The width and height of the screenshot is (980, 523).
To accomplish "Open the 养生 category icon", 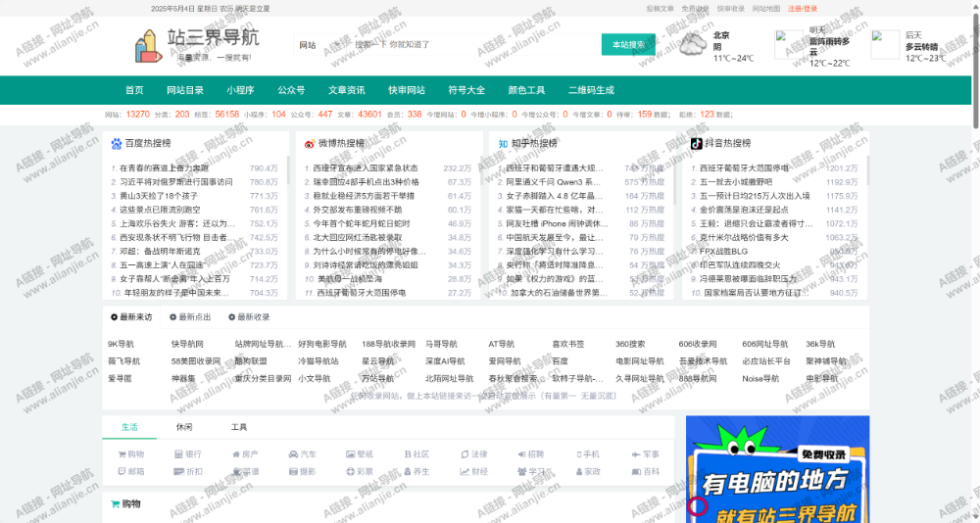I will coord(408,472).
